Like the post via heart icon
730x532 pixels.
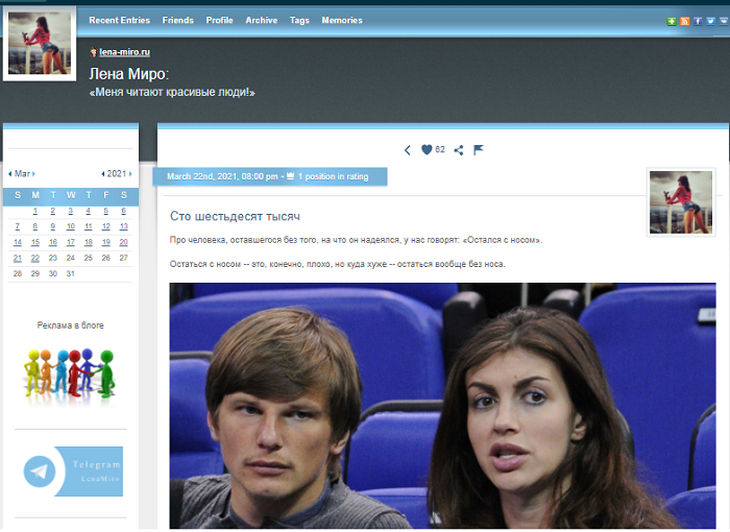tap(427, 150)
